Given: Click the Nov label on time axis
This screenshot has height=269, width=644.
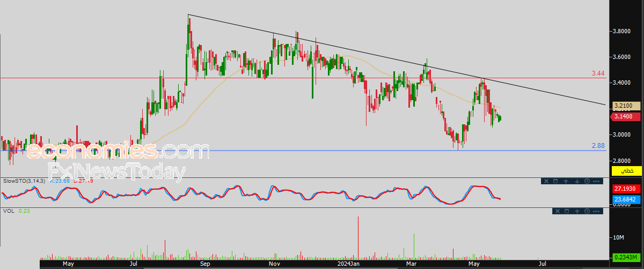Looking at the screenshot, I should pos(274,264).
